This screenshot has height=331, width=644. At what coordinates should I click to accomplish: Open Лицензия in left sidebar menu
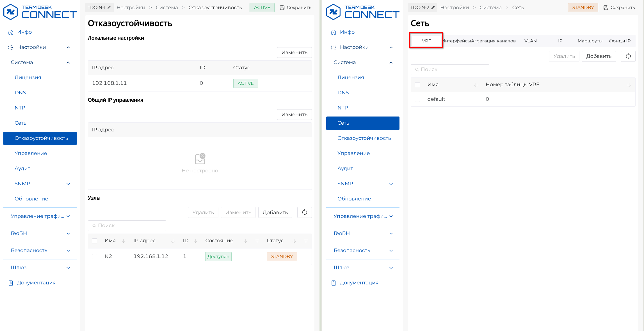pos(28,77)
